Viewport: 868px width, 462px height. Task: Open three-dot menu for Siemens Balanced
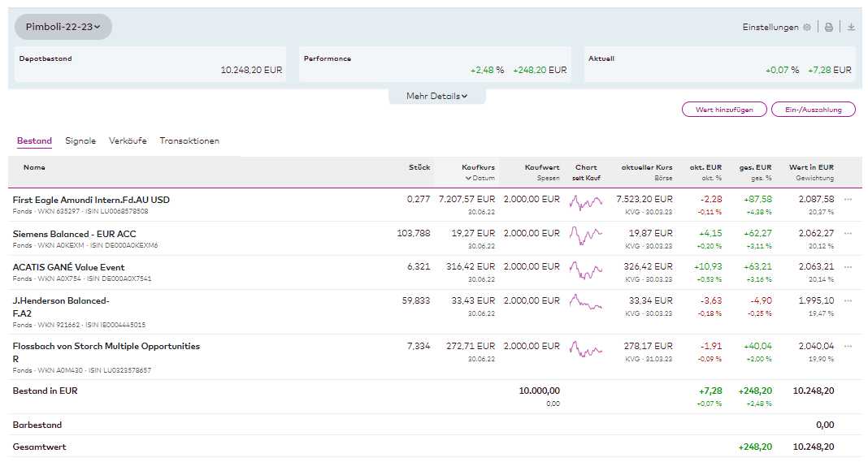click(848, 234)
